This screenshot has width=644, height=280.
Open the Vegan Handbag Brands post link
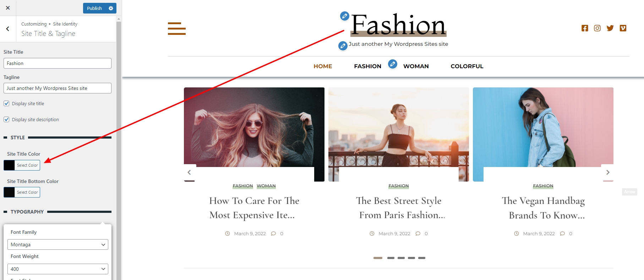pyautogui.click(x=543, y=208)
